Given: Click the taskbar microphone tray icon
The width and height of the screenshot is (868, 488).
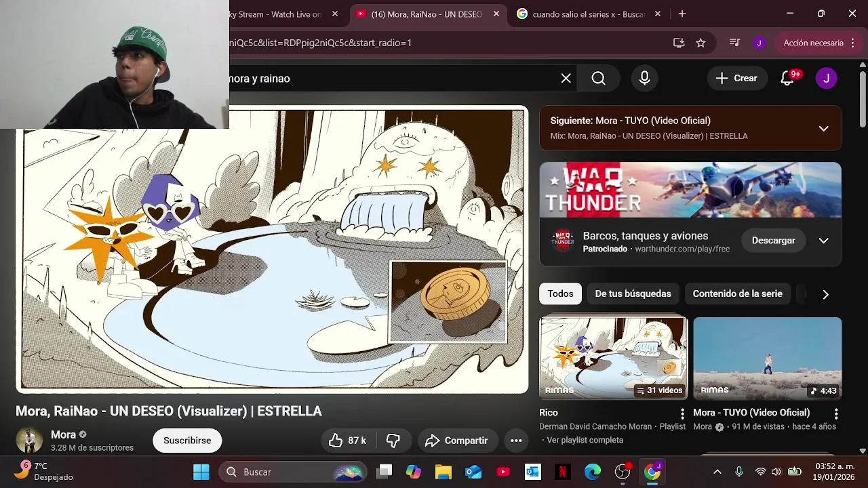Looking at the screenshot, I should click(x=739, y=472).
